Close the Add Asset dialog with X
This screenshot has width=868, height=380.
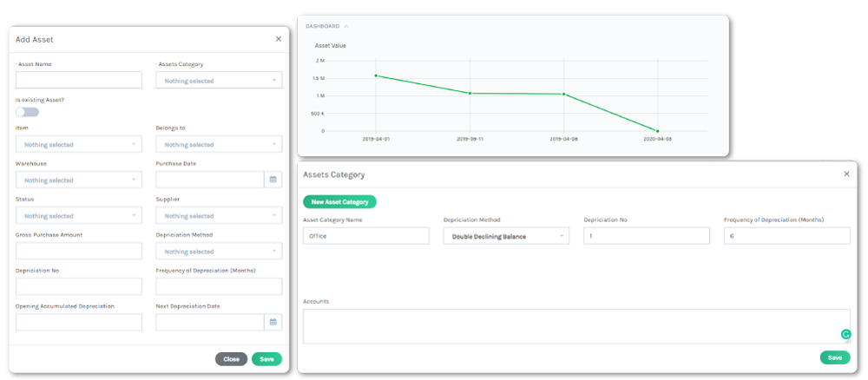pos(278,39)
